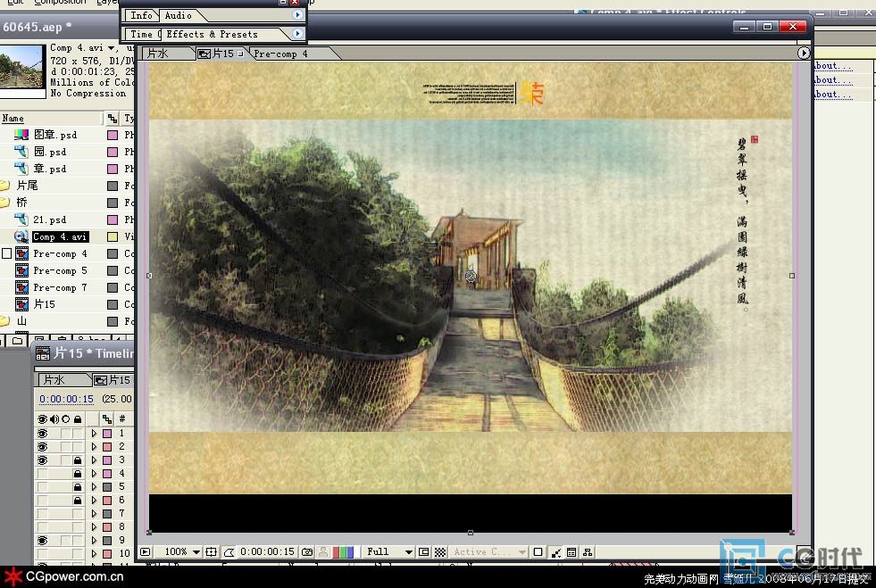Click the timeline current time 0:00:00:15
This screenshot has height=588, width=876.
click(66, 399)
